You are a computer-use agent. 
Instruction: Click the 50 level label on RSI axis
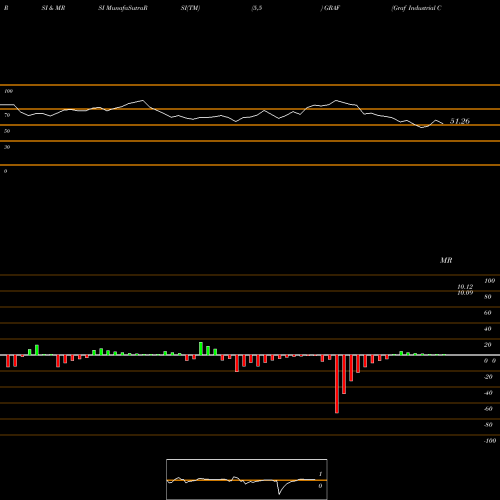(7, 131)
